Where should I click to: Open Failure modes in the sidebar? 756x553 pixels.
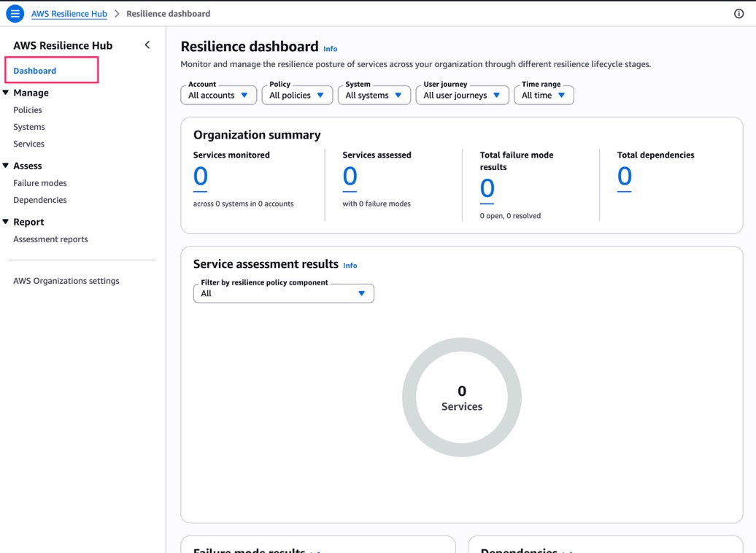pos(40,182)
